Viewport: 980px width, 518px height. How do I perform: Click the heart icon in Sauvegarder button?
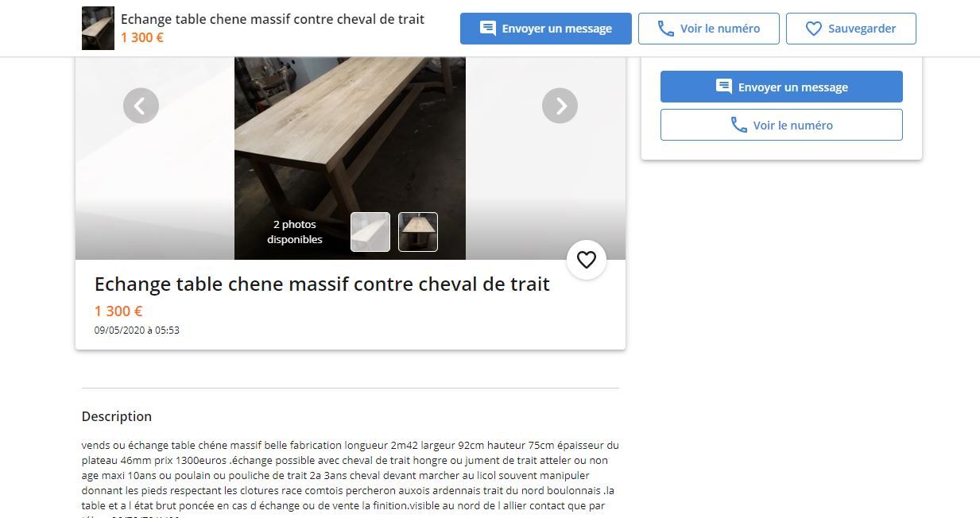click(x=814, y=29)
